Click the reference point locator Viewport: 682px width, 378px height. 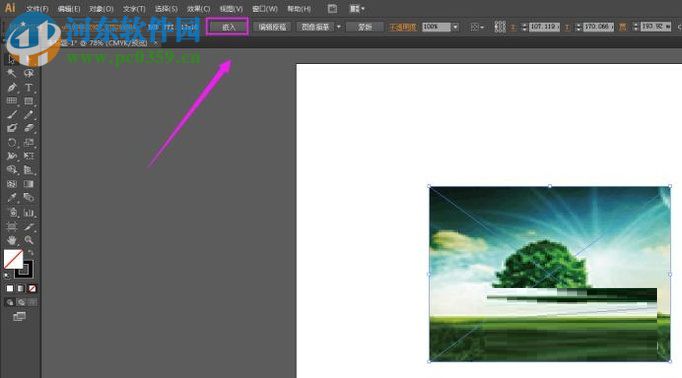point(500,27)
